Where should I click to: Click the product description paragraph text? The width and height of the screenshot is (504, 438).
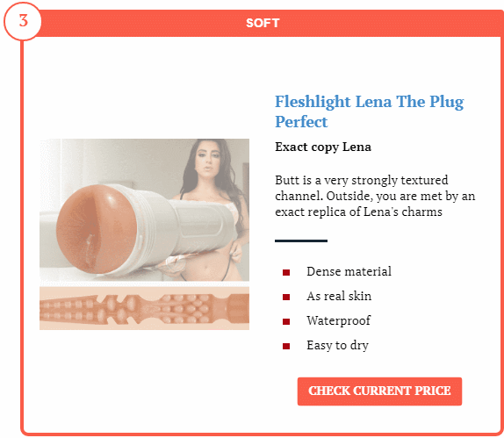tap(375, 196)
